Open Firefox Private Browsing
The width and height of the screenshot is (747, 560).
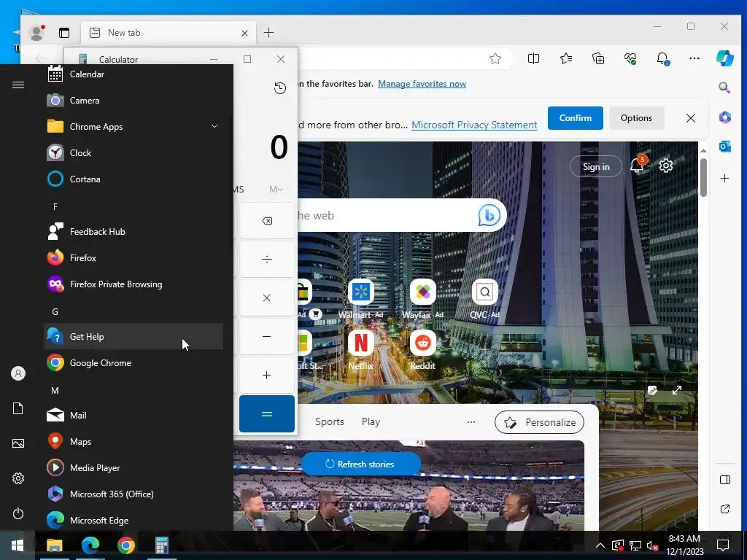coord(133,284)
